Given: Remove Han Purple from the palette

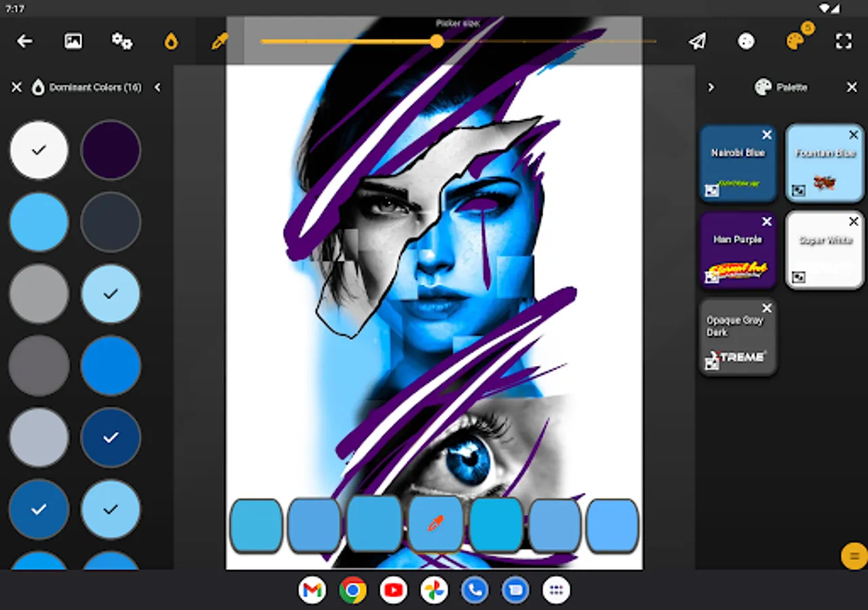Looking at the screenshot, I should point(767,222).
